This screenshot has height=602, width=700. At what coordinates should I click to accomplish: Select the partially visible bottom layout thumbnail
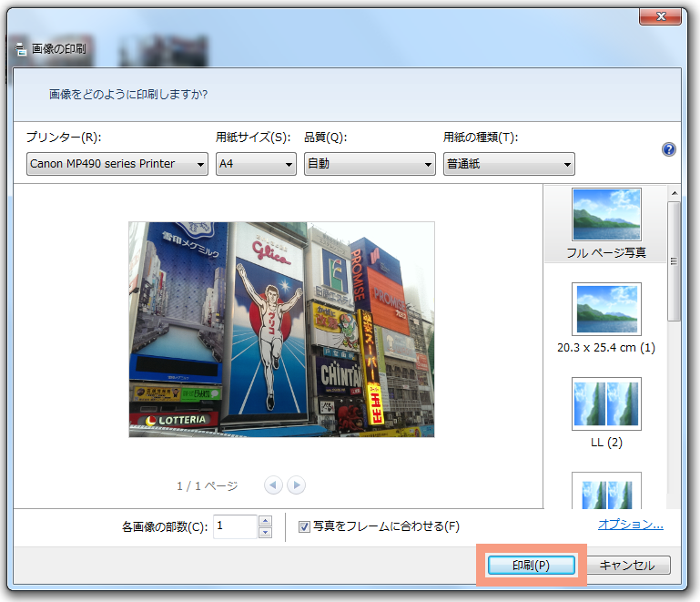point(606,490)
